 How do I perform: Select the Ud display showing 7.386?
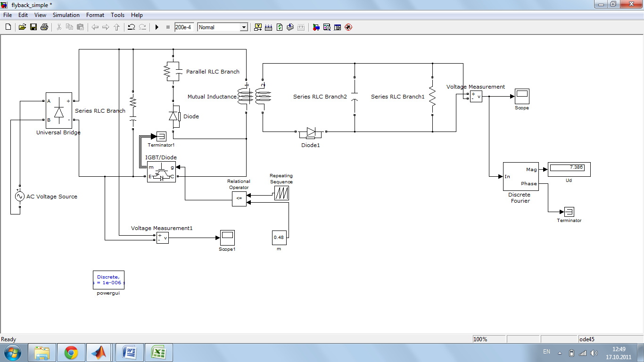pos(569,169)
